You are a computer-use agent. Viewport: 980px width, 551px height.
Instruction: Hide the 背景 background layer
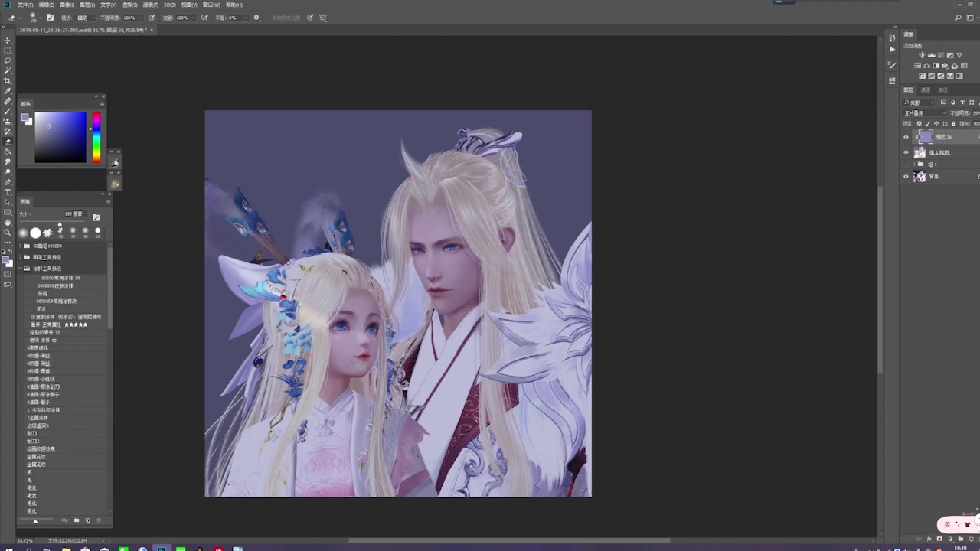(906, 176)
